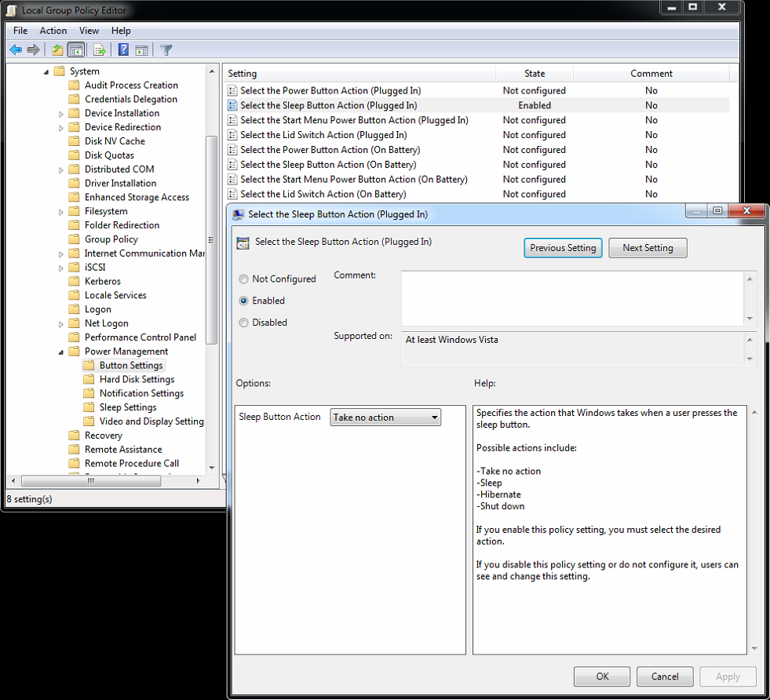Screen dimensions: 770x700
Task: Expand the Device Redirection node
Action: 61,128
